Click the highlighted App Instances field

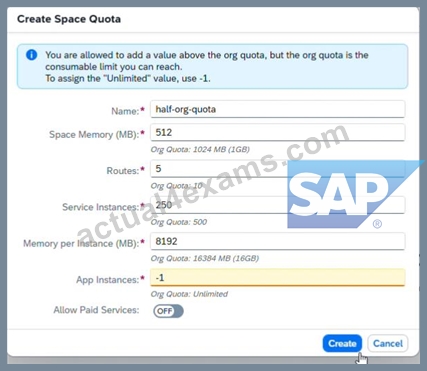278,278
